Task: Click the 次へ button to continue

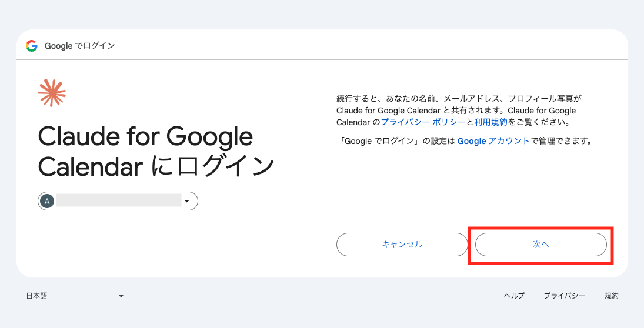Action: point(541,245)
